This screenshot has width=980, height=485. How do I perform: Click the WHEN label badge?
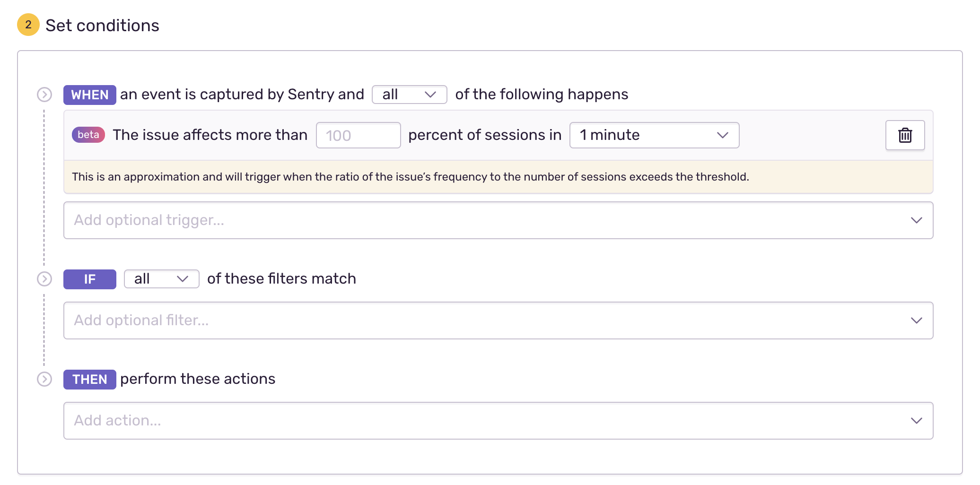(x=90, y=95)
